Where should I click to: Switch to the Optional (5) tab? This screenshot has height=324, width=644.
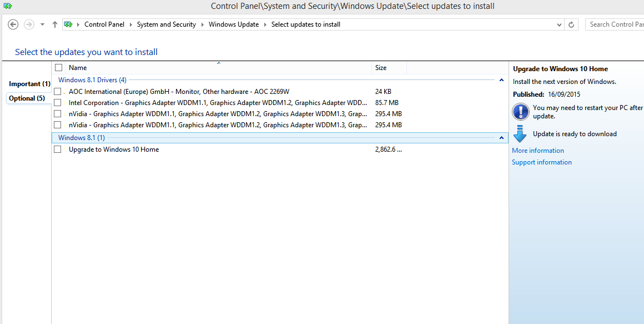click(x=27, y=98)
